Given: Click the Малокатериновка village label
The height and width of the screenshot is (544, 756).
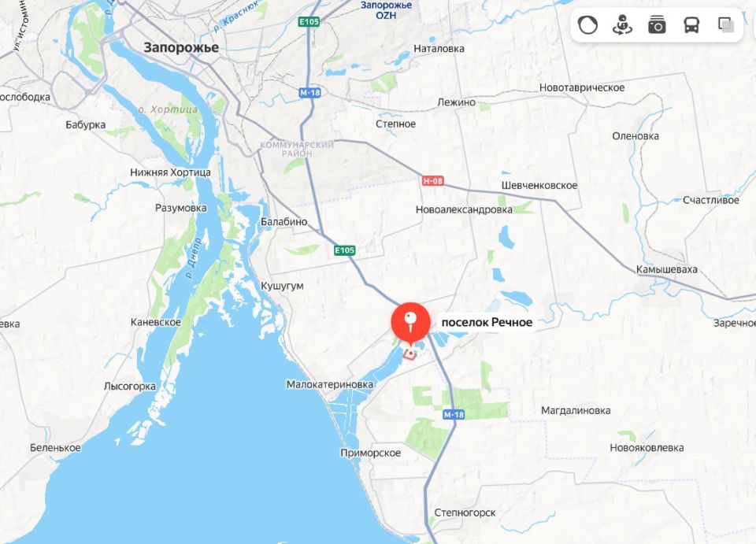Looking at the screenshot, I should (x=330, y=384).
